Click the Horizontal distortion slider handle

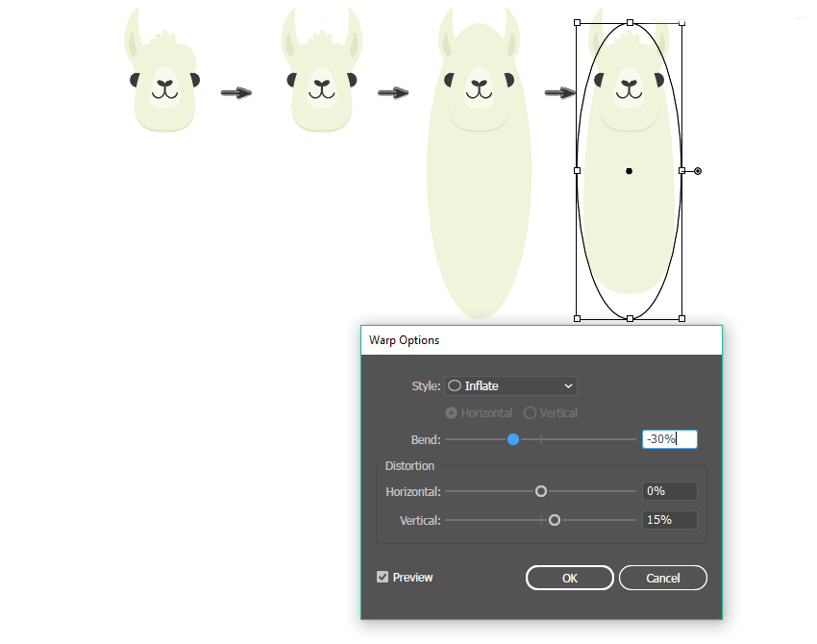pyautogui.click(x=541, y=491)
